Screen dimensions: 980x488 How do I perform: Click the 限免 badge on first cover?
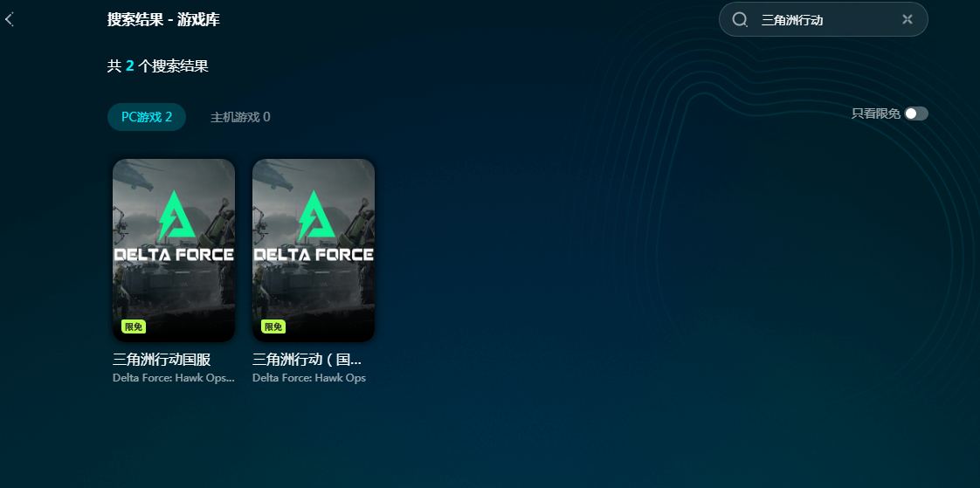(x=134, y=326)
